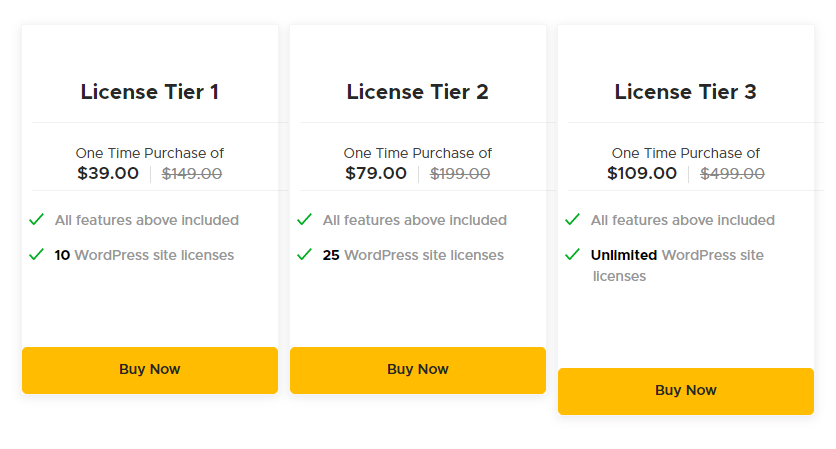Click checkmark beside Tier 2 'All features above included'
The height and width of the screenshot is (449, 836).
[x=305, y=220]
